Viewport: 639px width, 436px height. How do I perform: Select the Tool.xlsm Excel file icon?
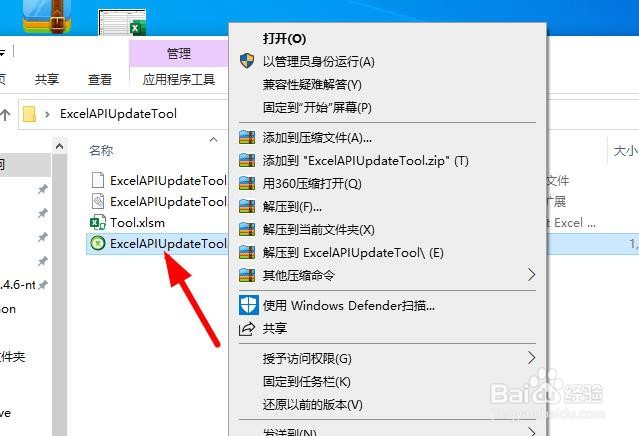pyautogui.click(x=98, y=222)
